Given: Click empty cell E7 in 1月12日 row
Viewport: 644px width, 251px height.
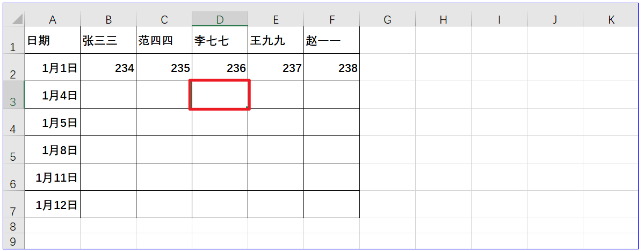Looking at the screenshot, I should (x=276, y=205).
